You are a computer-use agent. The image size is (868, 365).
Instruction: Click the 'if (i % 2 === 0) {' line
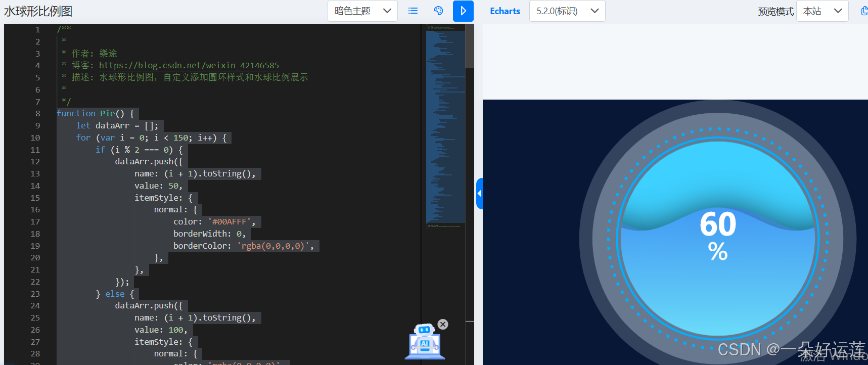click(x=139, y=150)
